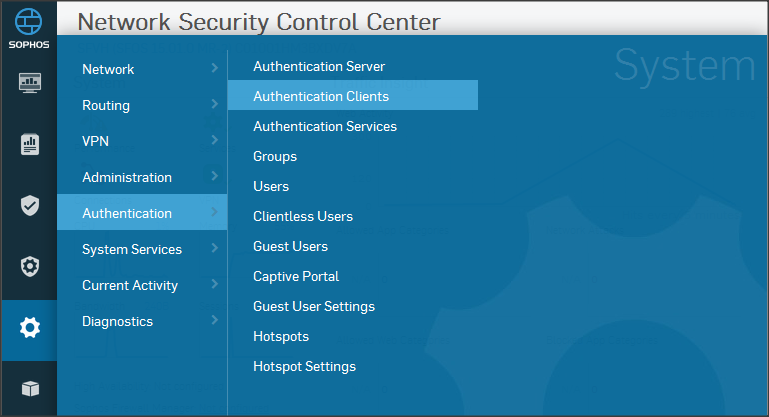Open the reports chart sidebar icon
This screenshot has width=769, height=417.
tap(29, 145)
